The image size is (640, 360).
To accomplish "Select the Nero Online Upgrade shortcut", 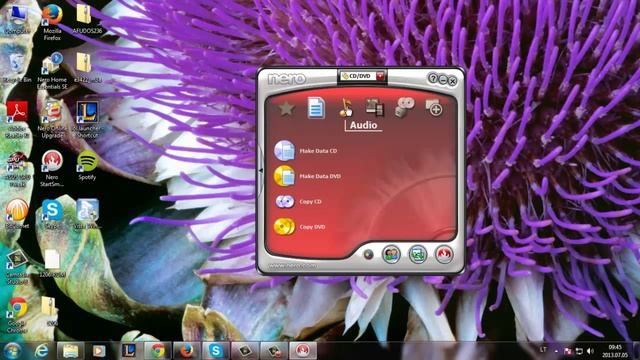I will click(52, 119).
